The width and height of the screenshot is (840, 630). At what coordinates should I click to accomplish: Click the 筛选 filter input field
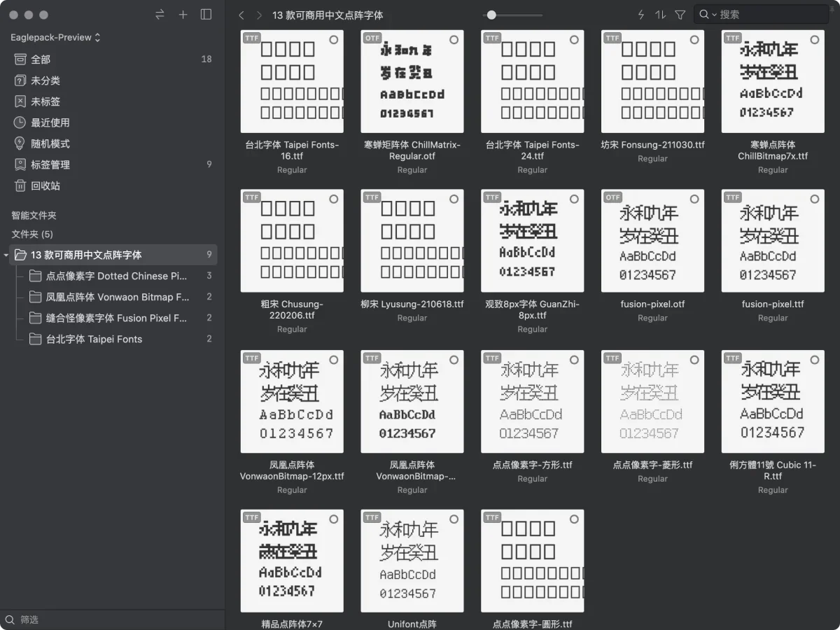coord(112,619)
